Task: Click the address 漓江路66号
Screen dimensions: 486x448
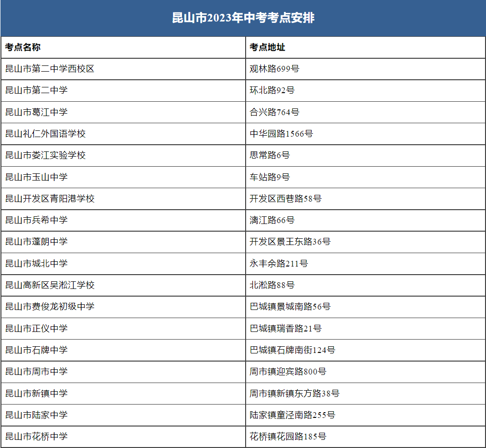Action: pyautogui.click(x=272, y=220)
